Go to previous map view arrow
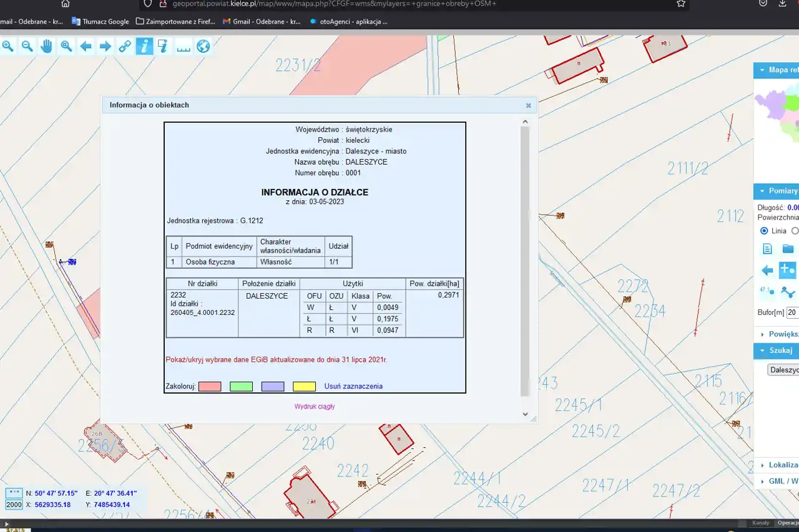 (x=86, y=46)
